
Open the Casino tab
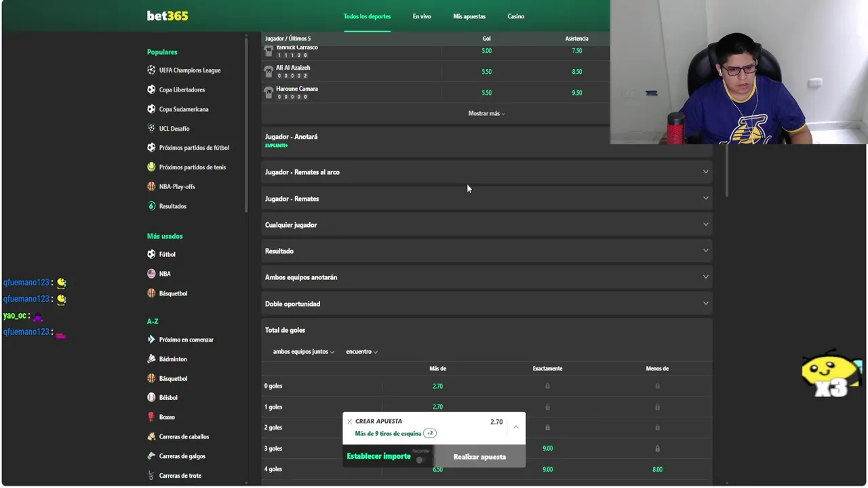(x=515, y=16)
